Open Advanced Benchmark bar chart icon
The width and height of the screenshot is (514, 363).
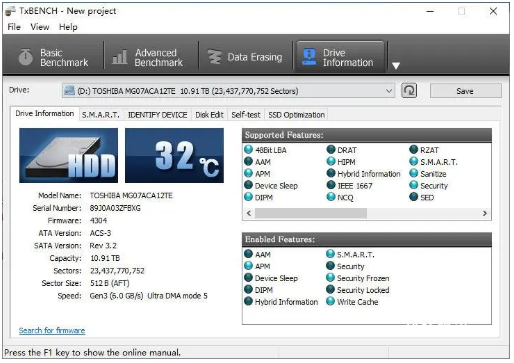coord(119,57)
